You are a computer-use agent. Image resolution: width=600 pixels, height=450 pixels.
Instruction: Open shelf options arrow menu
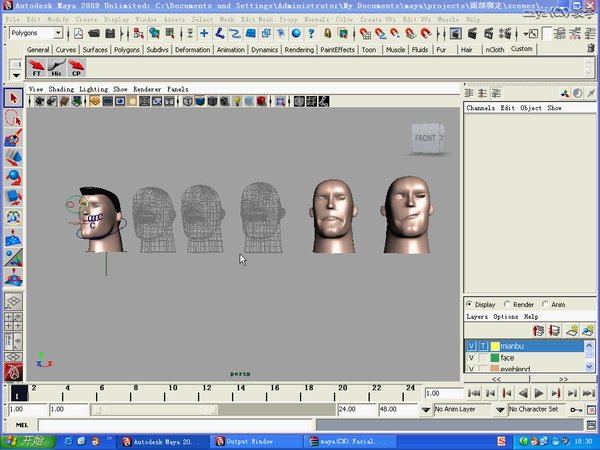(16, 75)
